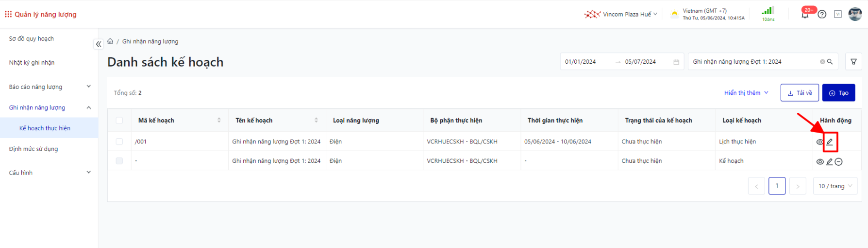Tick the checkbox for plan /001
Screen dimensions: 868x248
(119, 142)
